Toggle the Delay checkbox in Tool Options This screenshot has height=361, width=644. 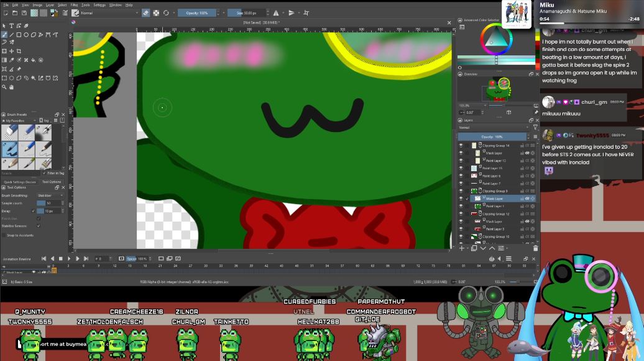tap(34, 211)
